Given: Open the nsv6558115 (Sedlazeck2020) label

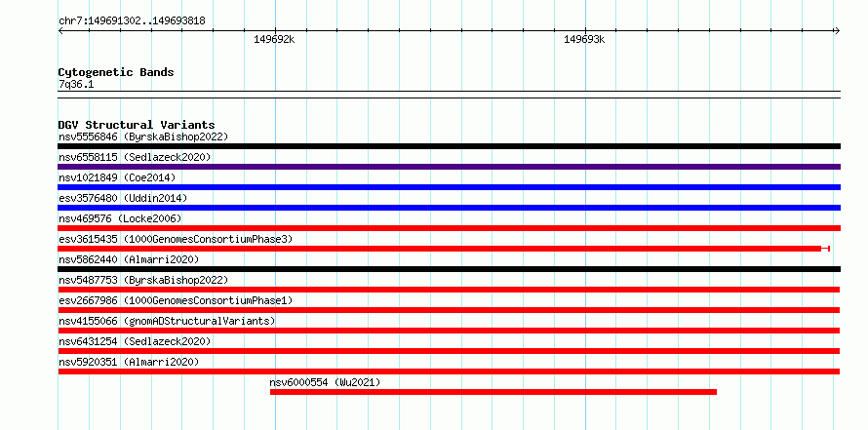Looking at the screenshot, I should 135,157.
